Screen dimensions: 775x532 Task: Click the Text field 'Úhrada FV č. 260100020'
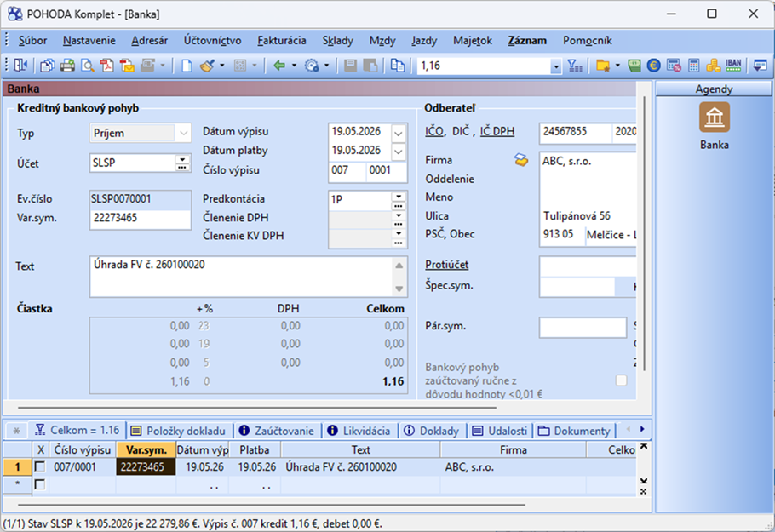pyautogui.click(x=241, y=277)
